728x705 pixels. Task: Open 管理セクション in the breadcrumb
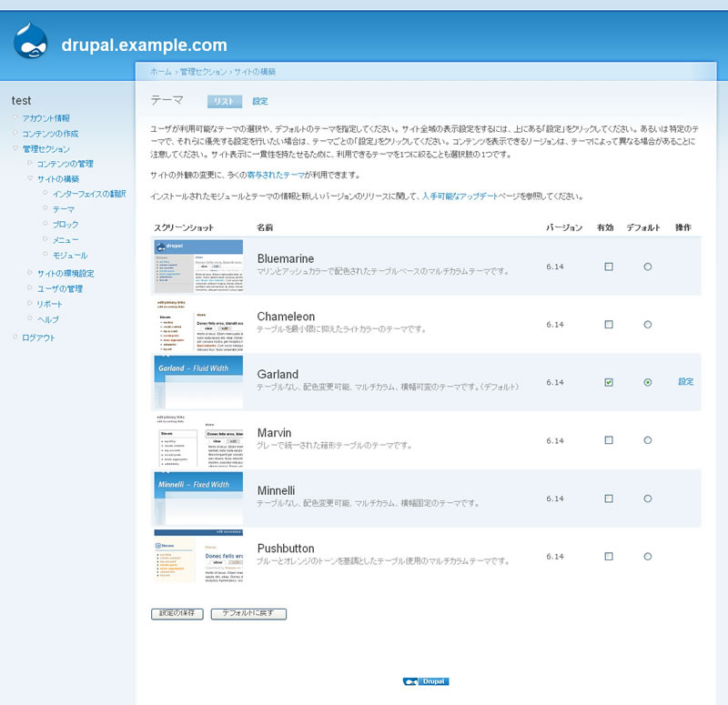click(203, 72)
